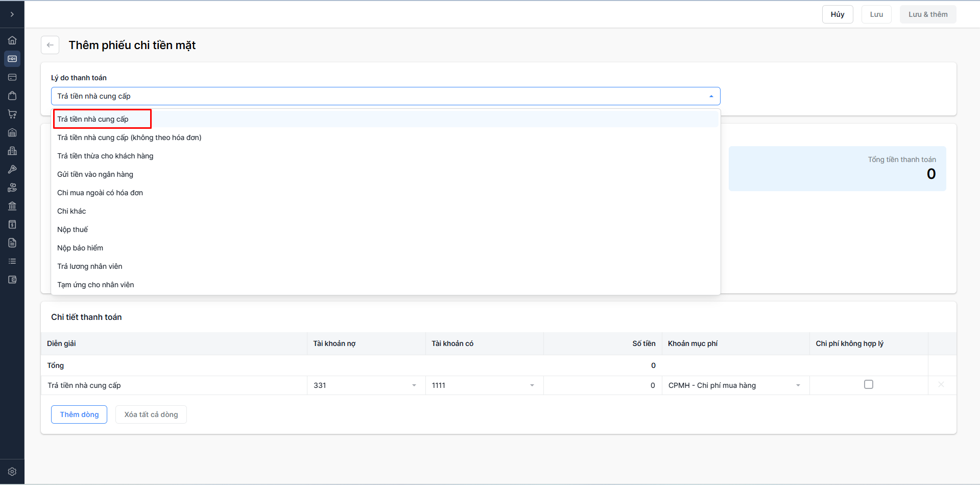Select 'Trả lương nhân viên' option
Screen dimensions: 980x485
90,266
